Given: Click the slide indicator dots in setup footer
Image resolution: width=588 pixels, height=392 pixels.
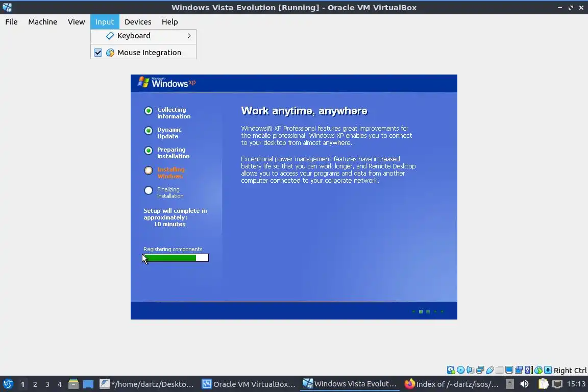Looking at the screenshot, I should click(x=428, y=311).
